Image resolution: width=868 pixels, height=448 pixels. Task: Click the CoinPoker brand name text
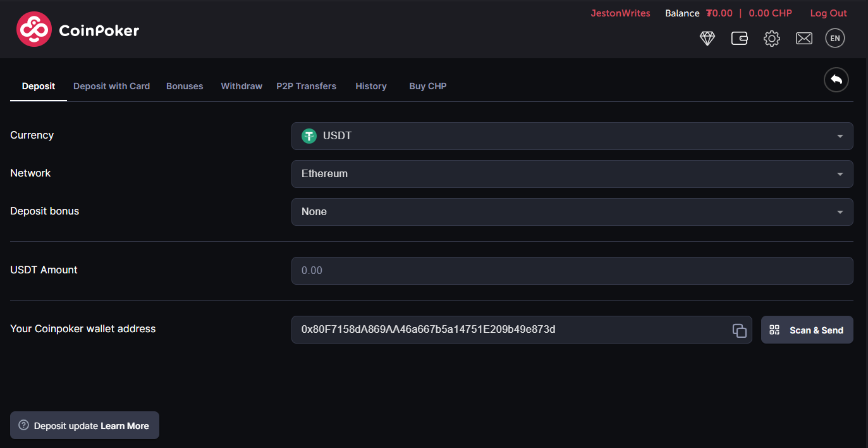pos(99,30)
